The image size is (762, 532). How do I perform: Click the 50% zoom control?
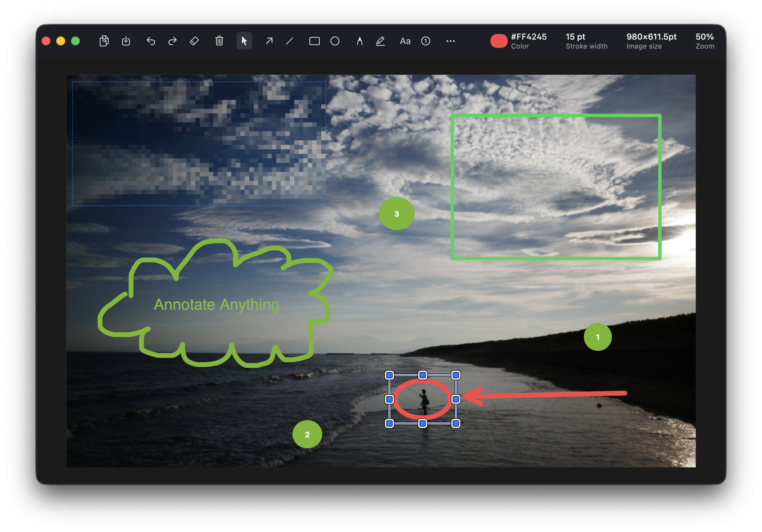click(705, 41)
